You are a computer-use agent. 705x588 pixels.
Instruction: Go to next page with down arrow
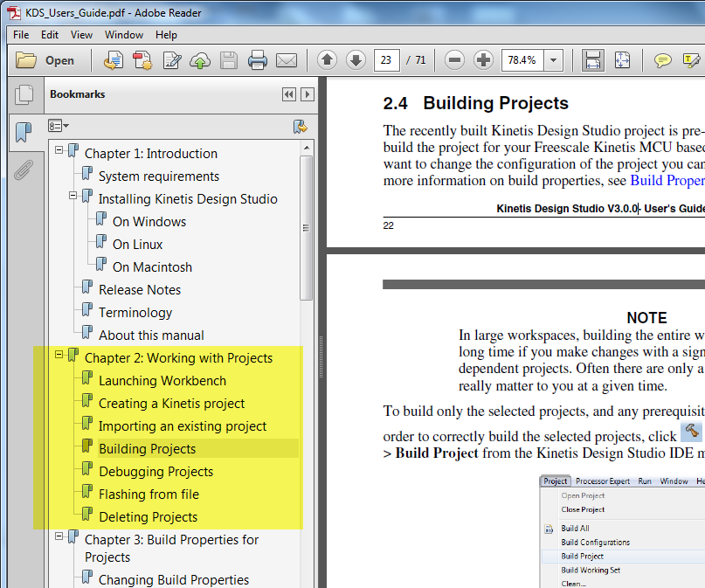click(x=356, y=59)
